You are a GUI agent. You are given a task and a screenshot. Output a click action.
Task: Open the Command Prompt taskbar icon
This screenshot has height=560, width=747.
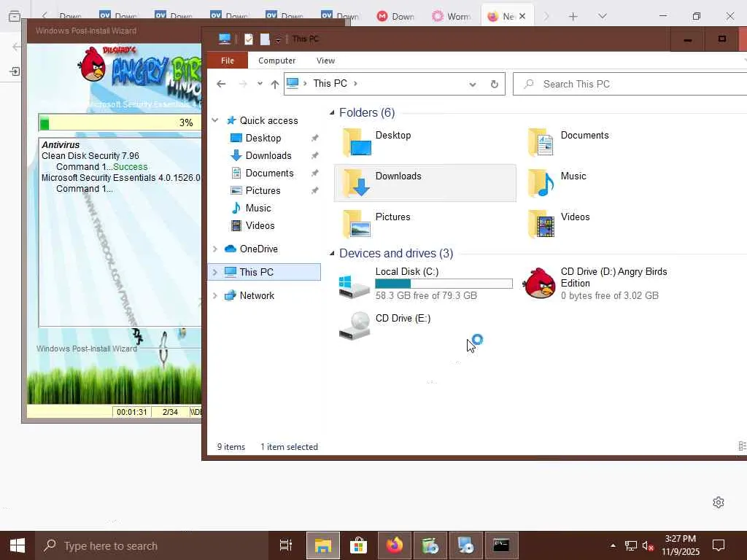point(501,545)
